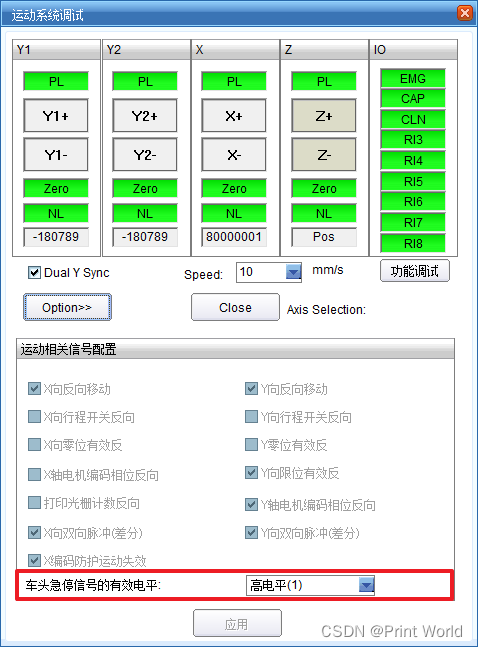Click the 功能调试 button
Image resolution: width=478 pixels, height=647 pixels.
414,271
